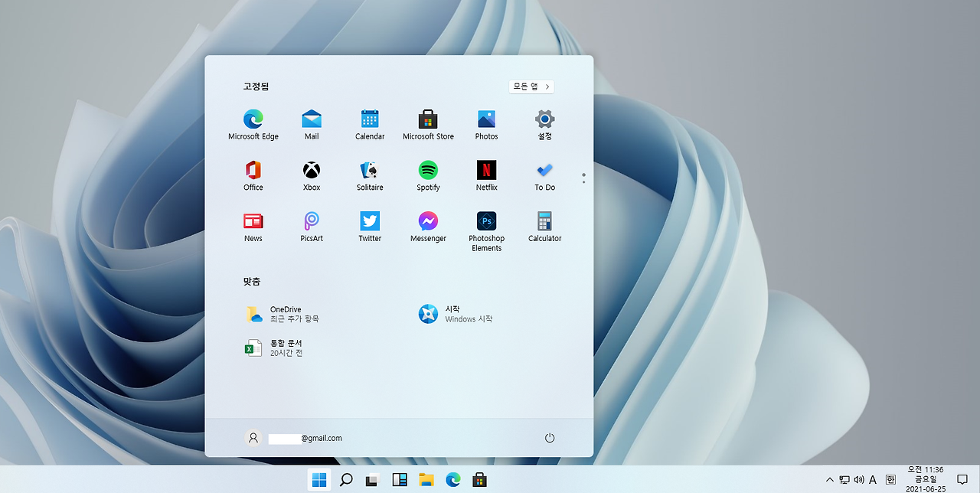Open the Xbox app
Screen dimensions: 980x493
coord(312,176)
